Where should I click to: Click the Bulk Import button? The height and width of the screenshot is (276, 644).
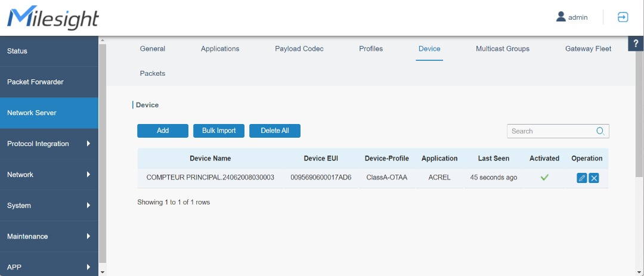click(219, 131)
